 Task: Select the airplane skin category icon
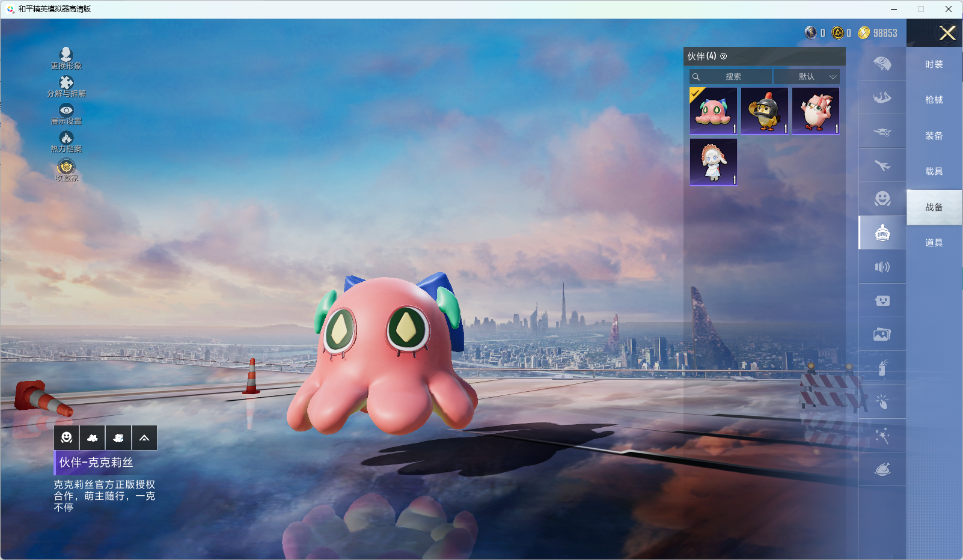(x=882, y=165)
